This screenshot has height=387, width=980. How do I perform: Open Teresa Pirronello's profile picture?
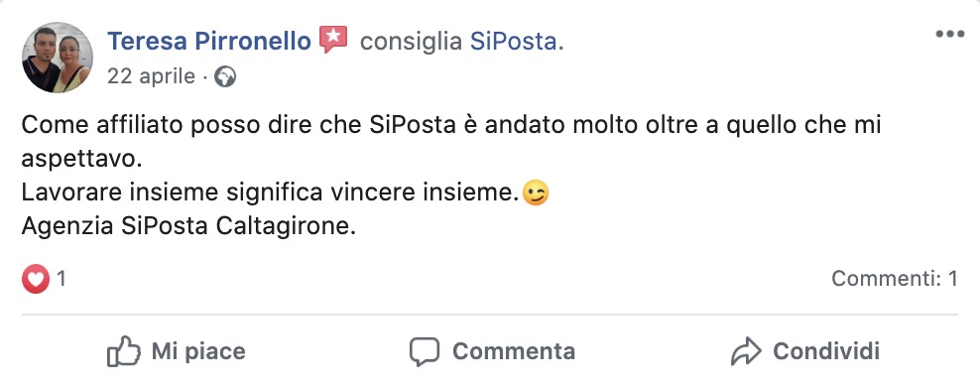tap(58, 58)
